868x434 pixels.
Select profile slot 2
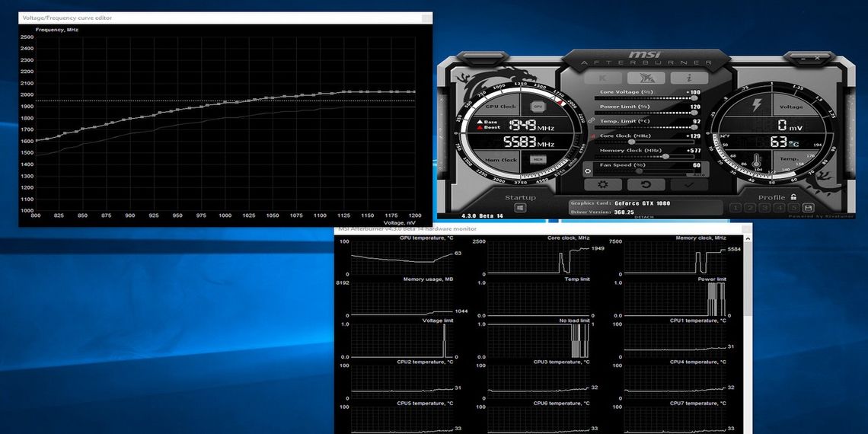[x=749, y=208]
